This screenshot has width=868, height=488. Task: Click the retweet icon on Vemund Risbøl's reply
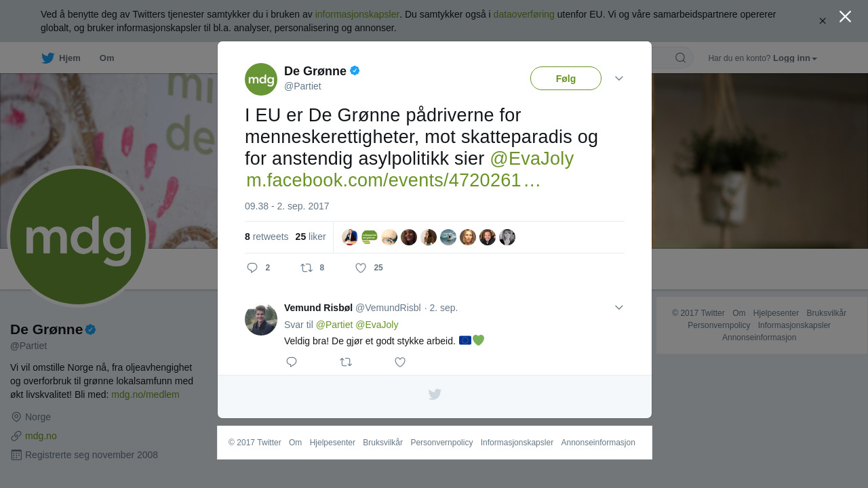346,362
